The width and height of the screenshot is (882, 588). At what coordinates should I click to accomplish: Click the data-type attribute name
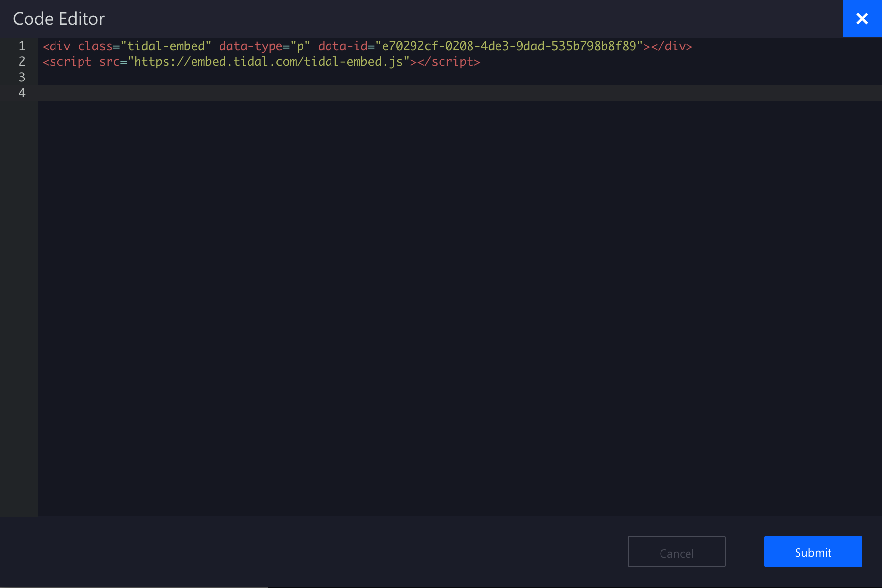[251, 46]
